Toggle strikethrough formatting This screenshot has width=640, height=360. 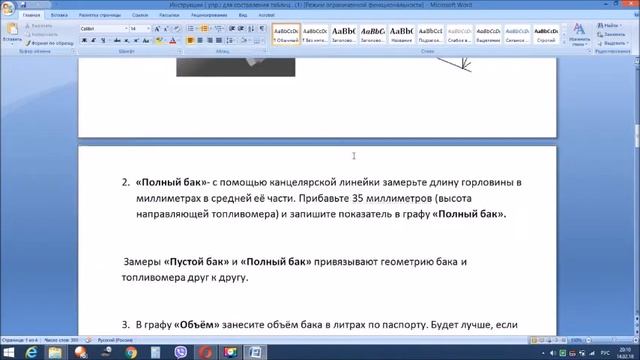tap(117, 40)
